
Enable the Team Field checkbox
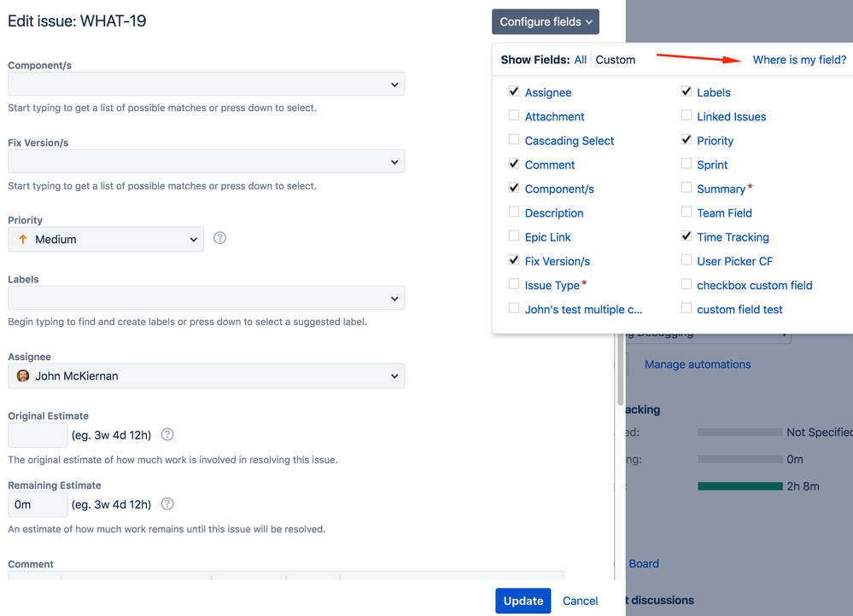[686, 212]
